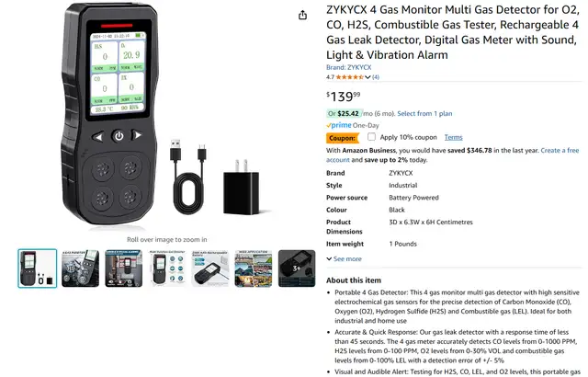Click the Brand: ZYKYCX link
Viewport: 588px width, 377px height.
pos(349,67)
